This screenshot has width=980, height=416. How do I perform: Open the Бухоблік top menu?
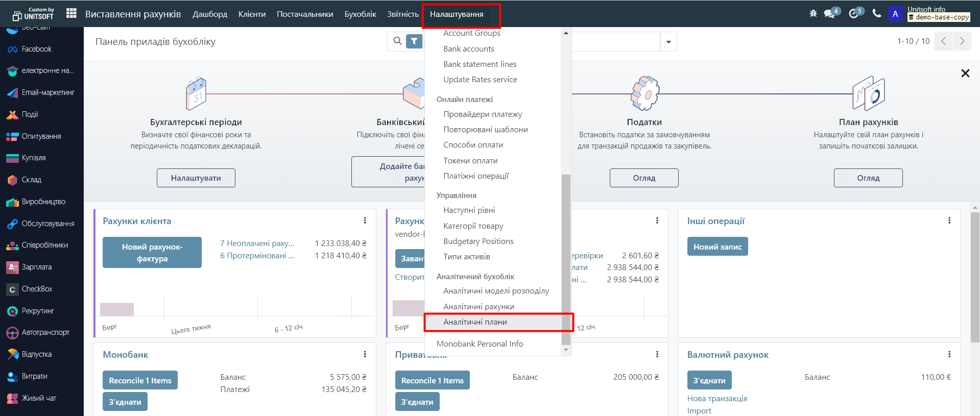click(x=360, y=14)
